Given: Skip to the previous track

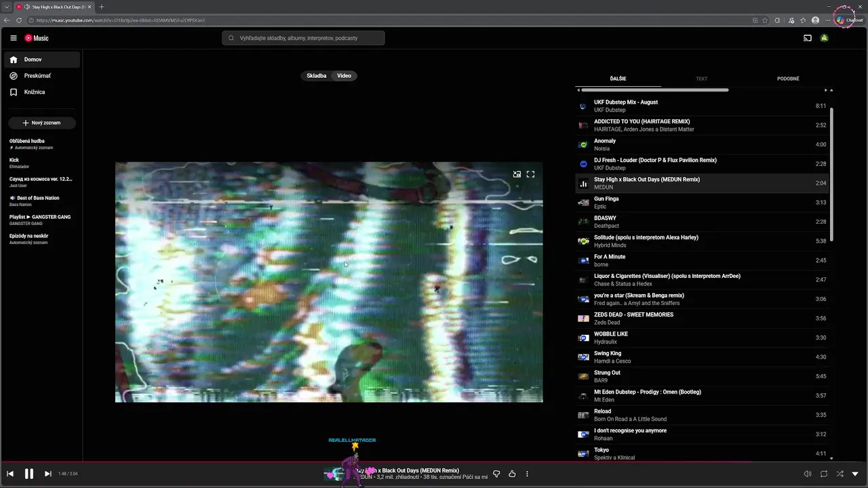Looking at the screenshot, I should pyautogui.click(x=10, y=474).
